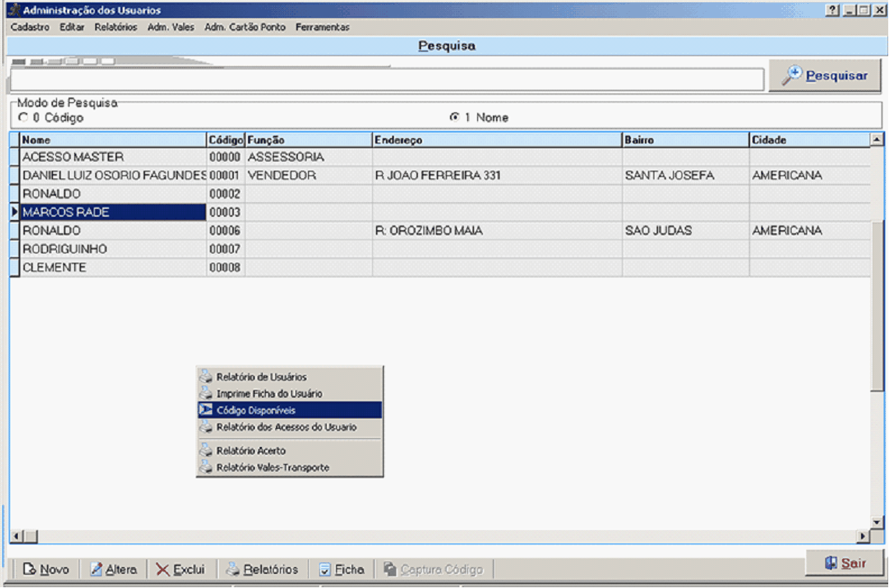Sort by the Nome column header

click(112, 140)
